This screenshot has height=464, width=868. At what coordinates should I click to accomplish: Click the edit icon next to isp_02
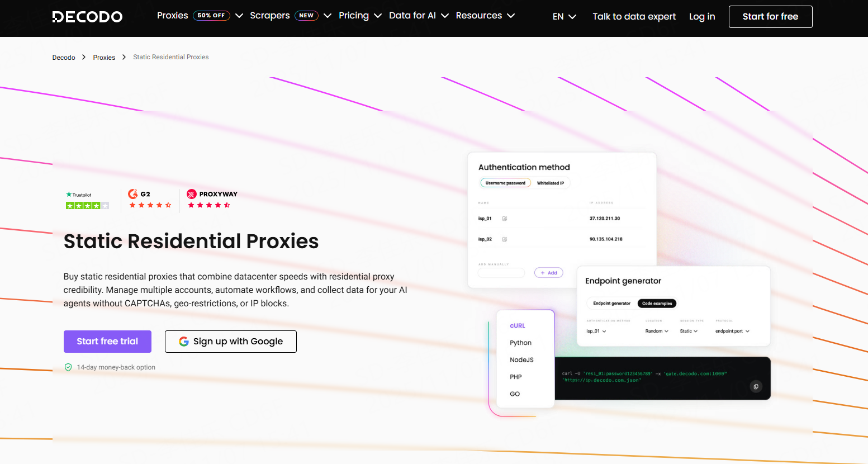505,239
